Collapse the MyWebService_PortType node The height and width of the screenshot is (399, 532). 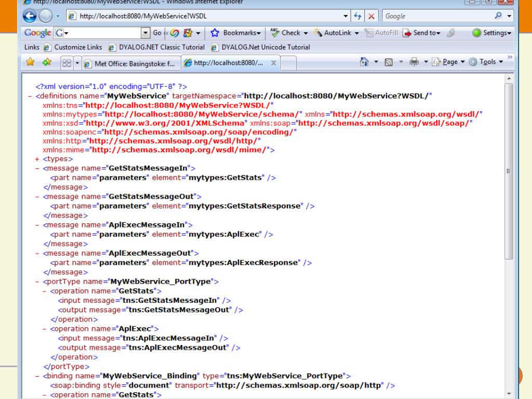[x=37, y=282]
